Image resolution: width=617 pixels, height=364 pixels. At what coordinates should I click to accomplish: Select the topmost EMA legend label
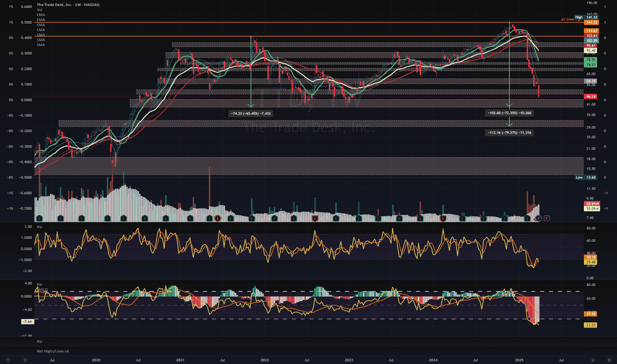(x=40, y=15)
